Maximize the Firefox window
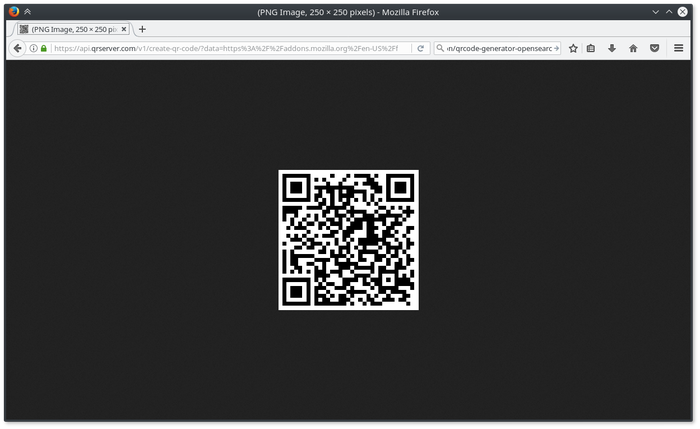 coord(669,12)
